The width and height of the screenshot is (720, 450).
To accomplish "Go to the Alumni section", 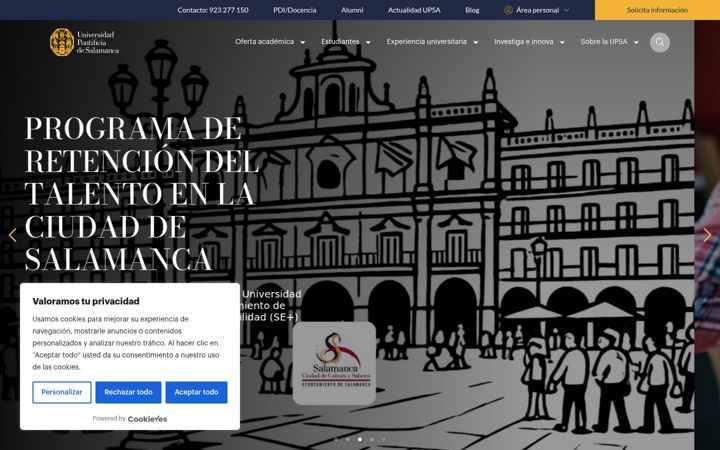I will 352,10.
